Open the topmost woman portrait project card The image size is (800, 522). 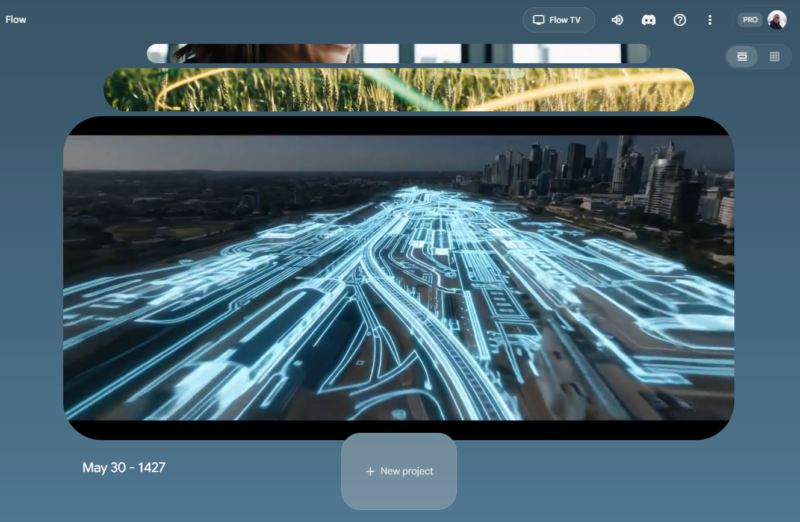tap(398, 54)
